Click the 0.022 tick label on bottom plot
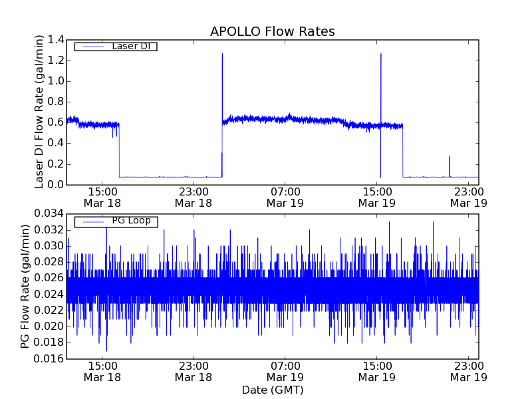 pyautogui.click(x=49, y=310)
